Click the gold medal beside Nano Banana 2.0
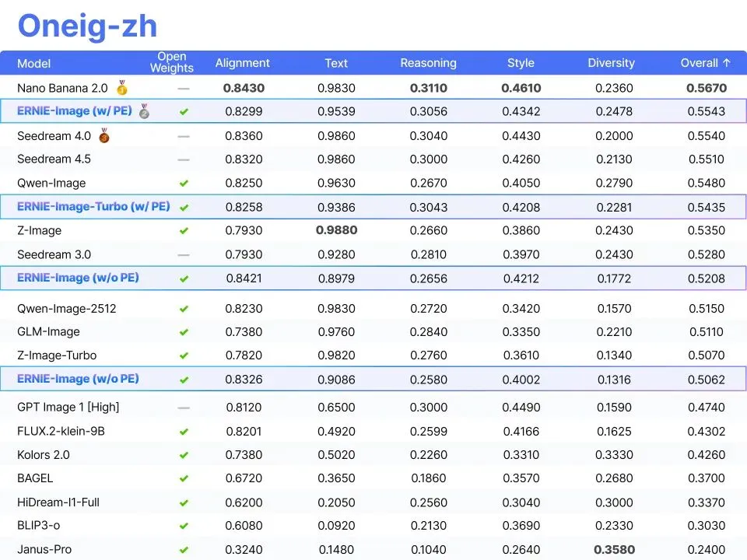The image size is (747, 560). coord(122,88)
